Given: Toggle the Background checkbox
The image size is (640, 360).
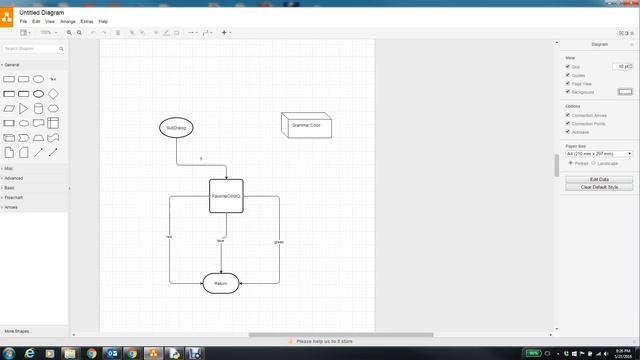Looking at the screenshot, I should [x=568, y=92].
